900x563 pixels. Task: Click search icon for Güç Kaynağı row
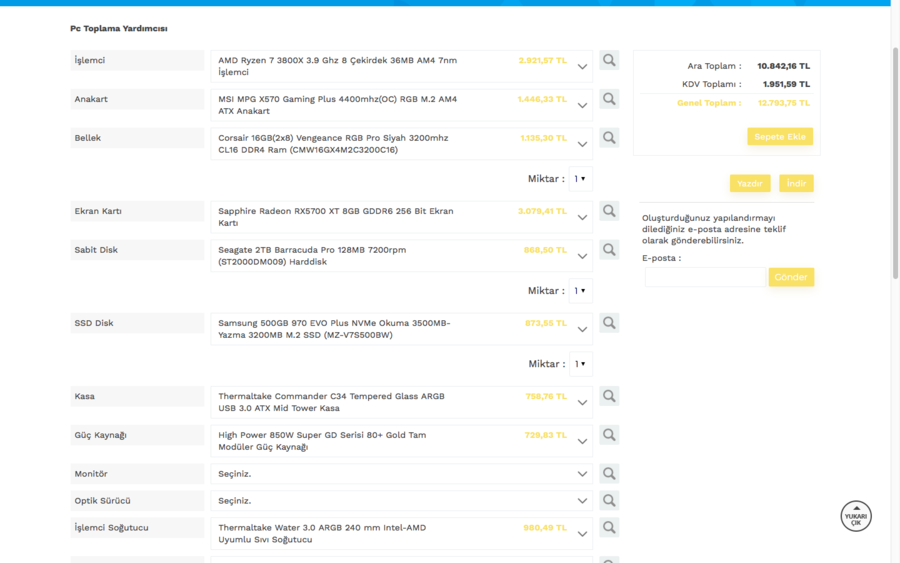(609, 435)
